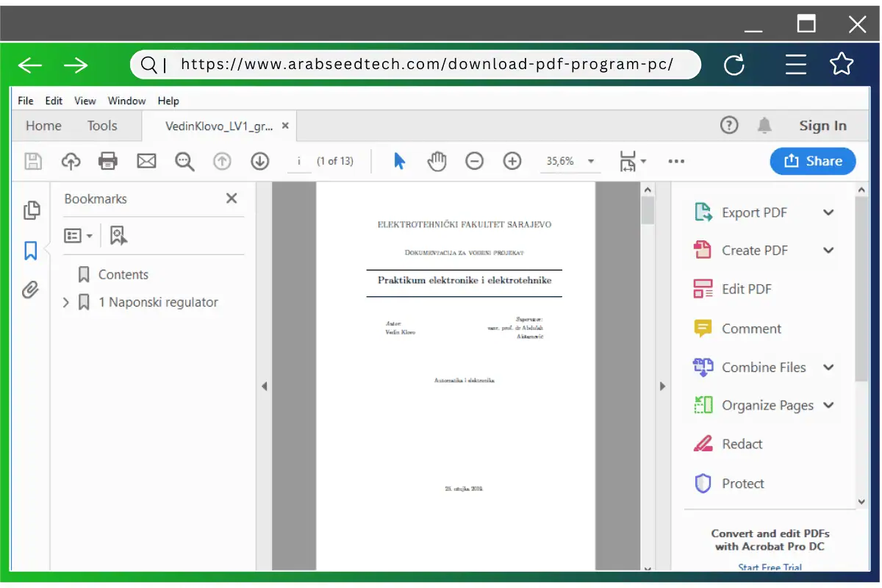Select the Contents bookmark
The height and width of the screenshot is (588, 882).
(x=123, y=274)
